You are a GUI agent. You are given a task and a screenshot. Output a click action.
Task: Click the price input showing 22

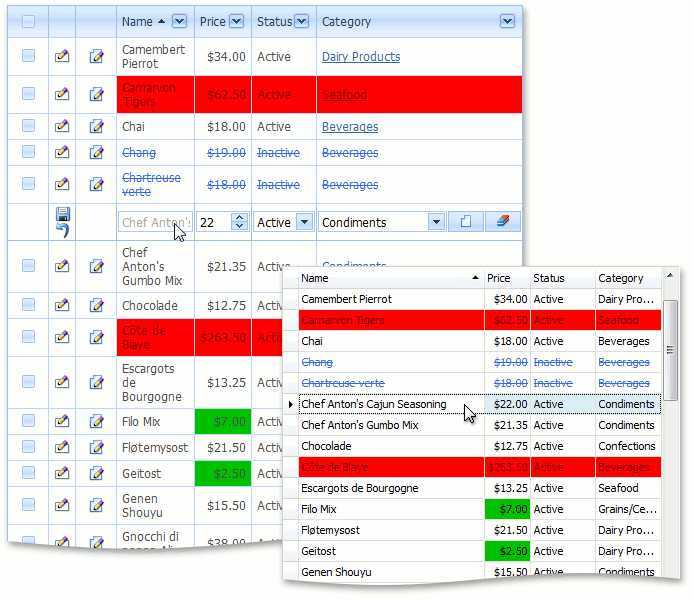tap(214, 222)
